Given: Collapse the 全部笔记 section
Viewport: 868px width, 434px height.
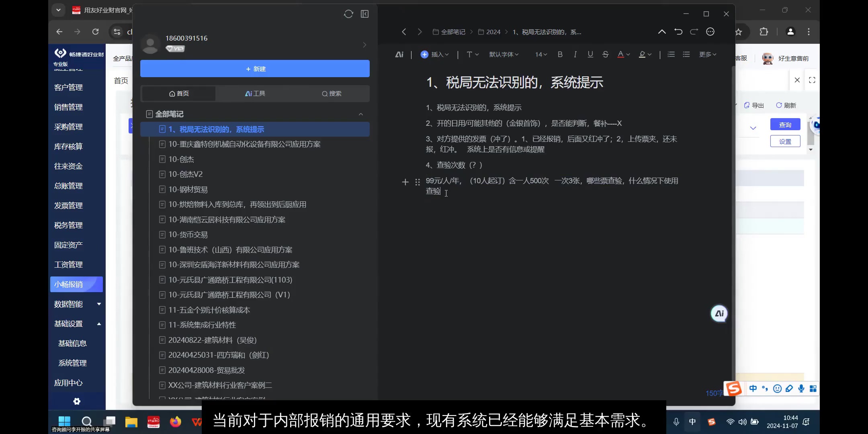Looking at the screenshot, I should pos(361,114).
